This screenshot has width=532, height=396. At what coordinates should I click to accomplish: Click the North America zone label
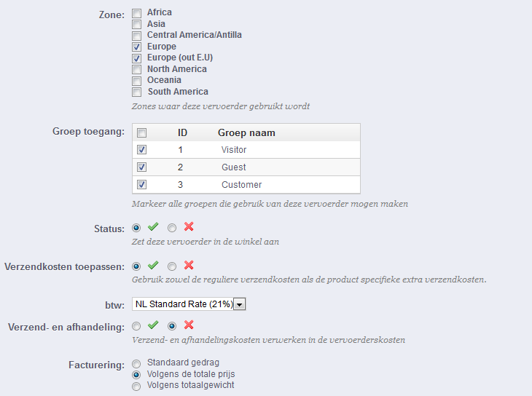click(176, 69)
